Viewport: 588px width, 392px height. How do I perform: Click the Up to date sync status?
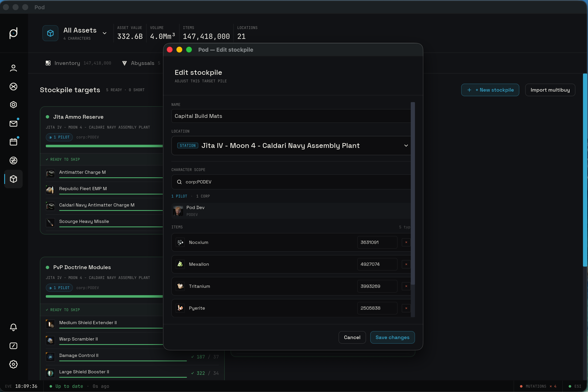66,386
